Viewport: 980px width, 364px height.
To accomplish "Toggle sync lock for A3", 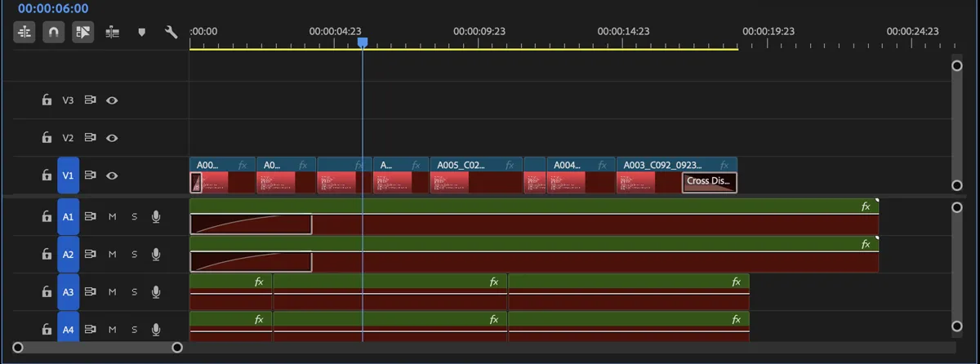I will coord(91,292).
